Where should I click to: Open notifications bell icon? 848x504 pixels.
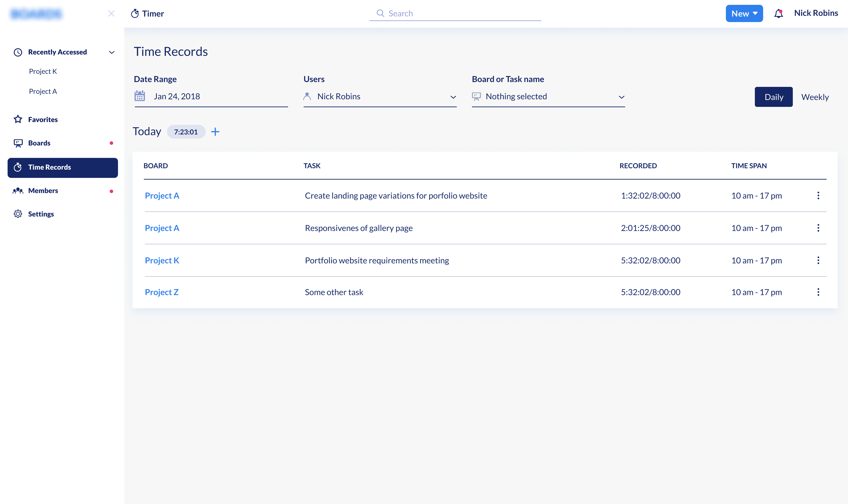pos(779,14)
